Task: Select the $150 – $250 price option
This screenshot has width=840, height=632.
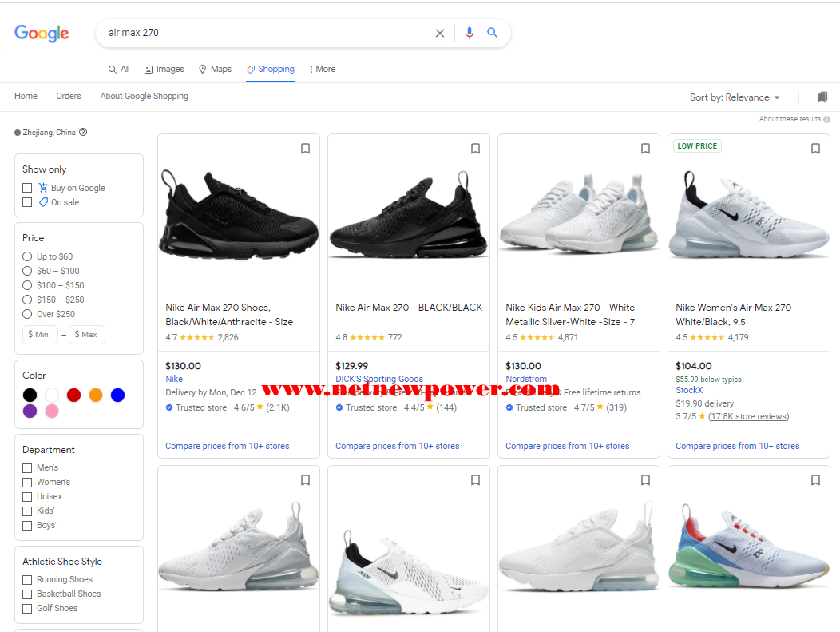Action: click(x=27, y=300)
